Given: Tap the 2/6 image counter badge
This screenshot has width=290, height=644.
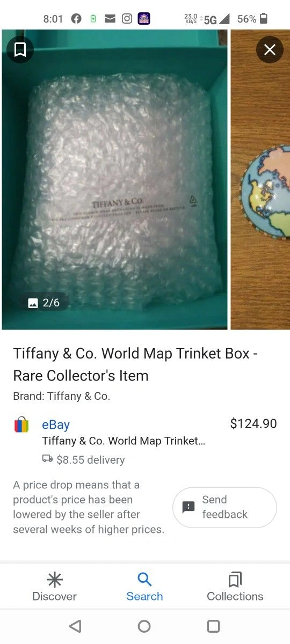Looking at the screenshot, I should pyautogui.click(x=44, y=303).
